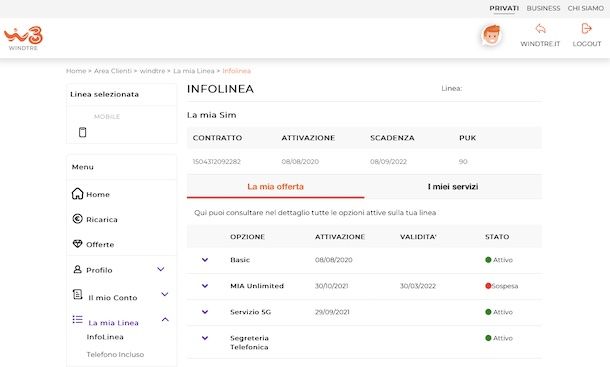Click Area Clienti breadcrumb link
Viewport: 610px width, 367px height.
[113, 71]
